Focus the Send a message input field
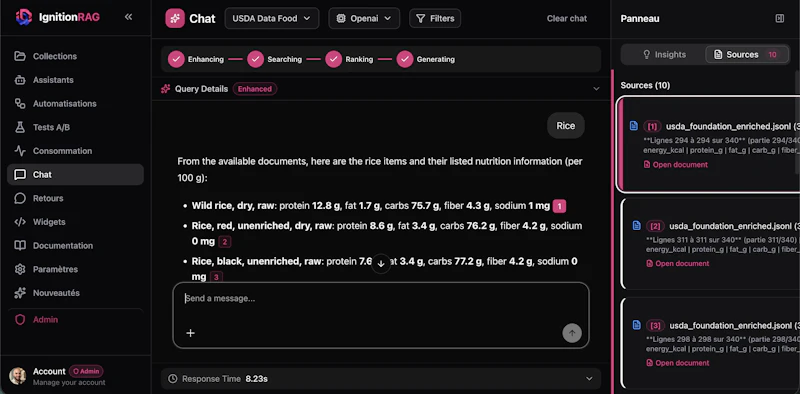 pyautogui.click(x=381, y=299)
